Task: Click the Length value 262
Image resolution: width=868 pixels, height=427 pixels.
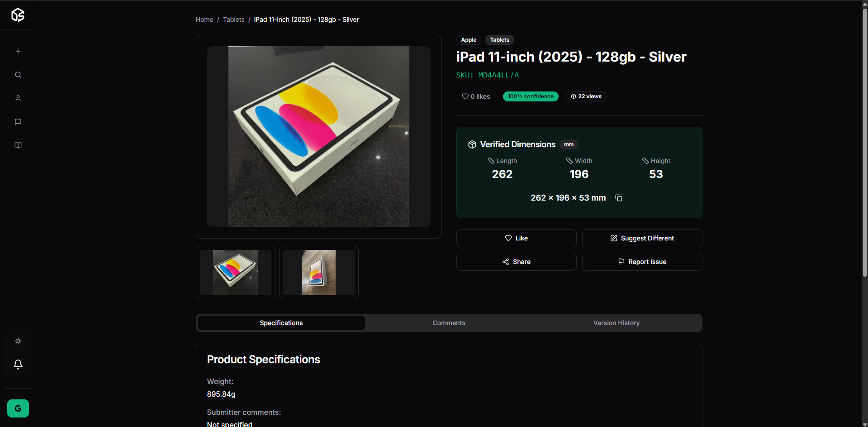Action: tap(502, 174)
